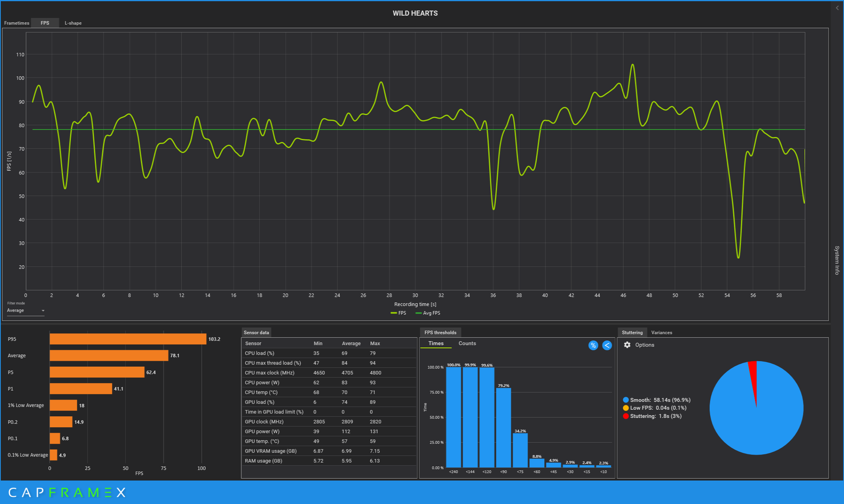Viewport: 844px width, 504px height.
Task: Click the <75 threshold bar at 34.2%
Action: (x=520, y=450)
